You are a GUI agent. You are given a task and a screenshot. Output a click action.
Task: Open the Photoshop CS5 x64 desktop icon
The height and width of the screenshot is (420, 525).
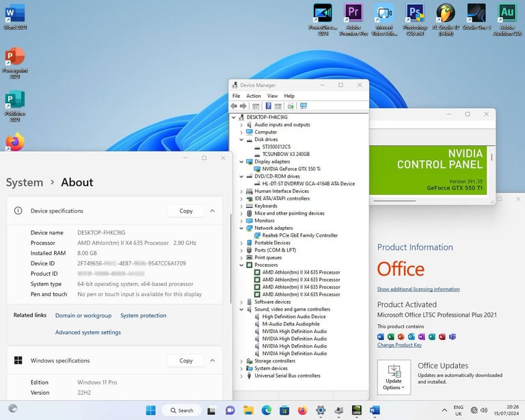pos(415,19)
